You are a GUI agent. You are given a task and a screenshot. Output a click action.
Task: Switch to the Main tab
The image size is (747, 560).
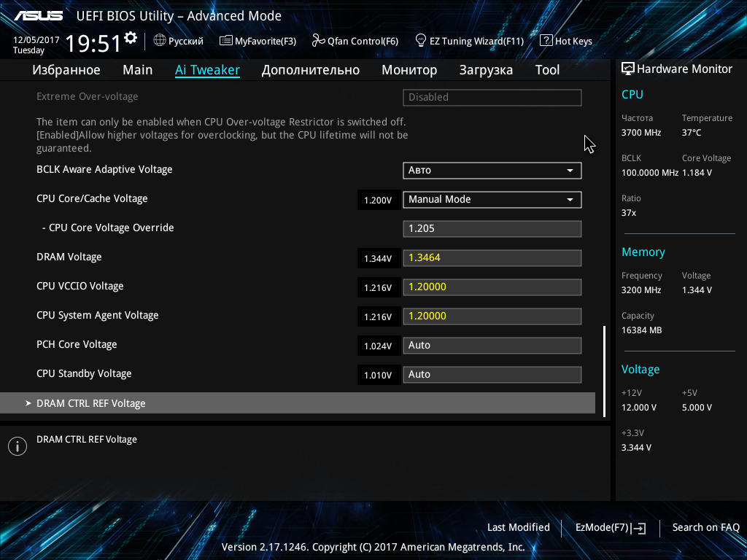coord(138,70)
